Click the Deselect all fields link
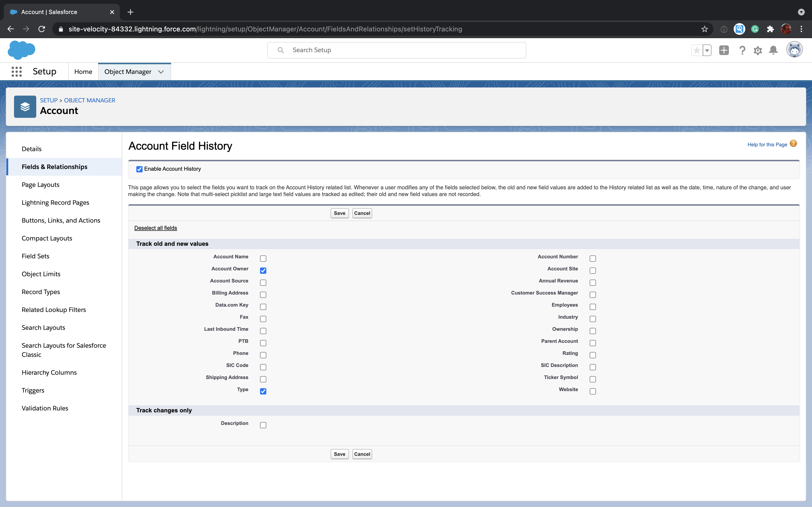 click(155, 228)
